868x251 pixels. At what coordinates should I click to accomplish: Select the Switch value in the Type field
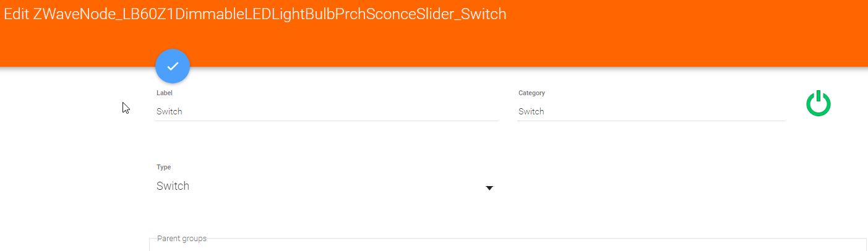(x=173, y=186)
